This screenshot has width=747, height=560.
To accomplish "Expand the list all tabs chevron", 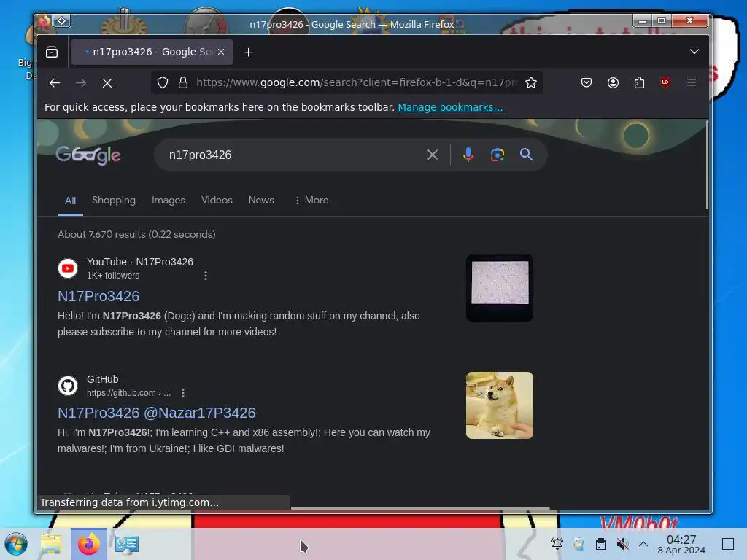I will (x=694, y=52).
